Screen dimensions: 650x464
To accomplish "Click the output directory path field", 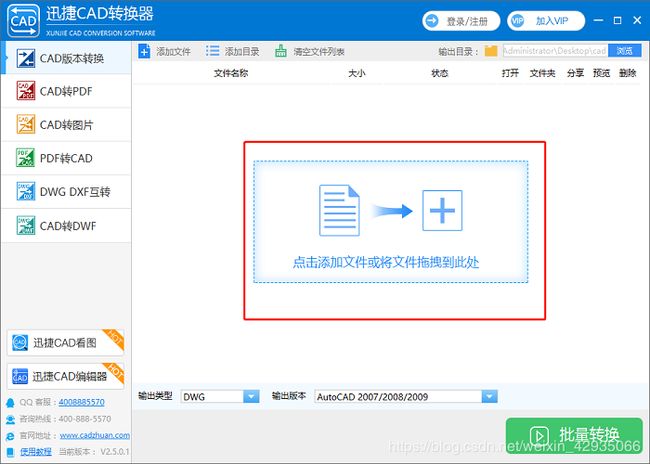I will [x=555, y=51].
